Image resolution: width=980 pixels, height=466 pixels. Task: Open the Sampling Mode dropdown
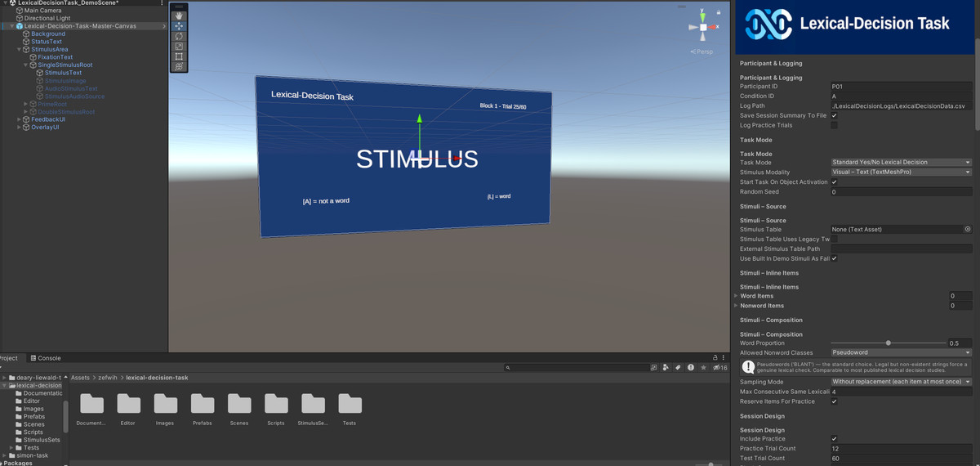click(901, 382)
